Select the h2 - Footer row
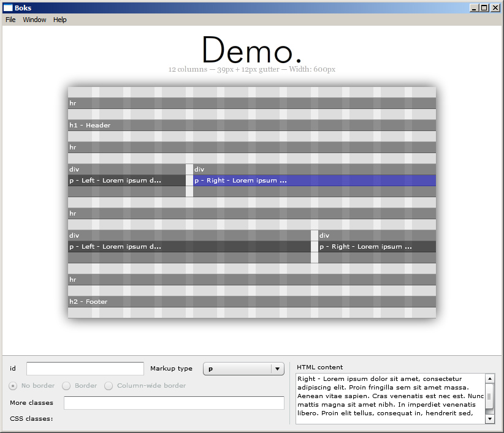Screen dimensions: 504x433 (x=251, y=302)
